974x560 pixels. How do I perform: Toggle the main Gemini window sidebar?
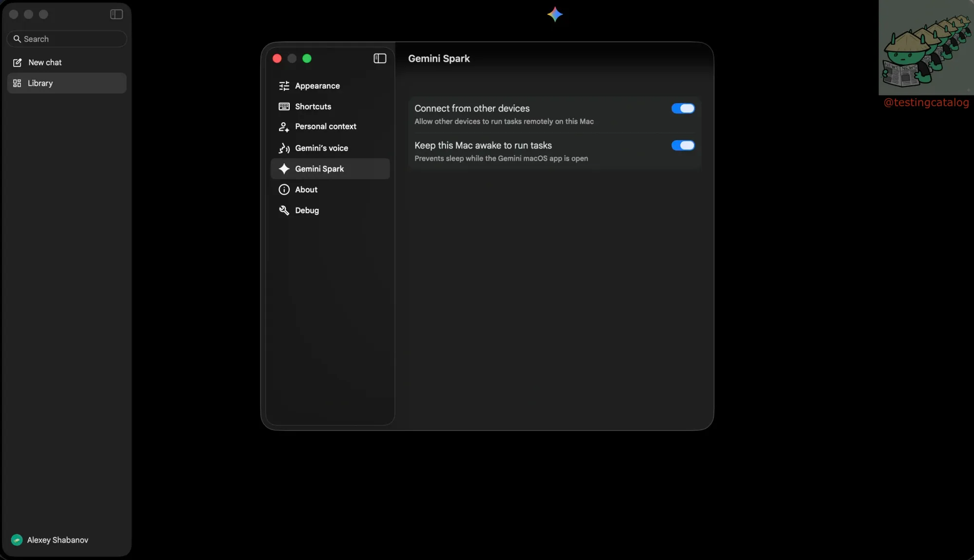pos(116,14)
